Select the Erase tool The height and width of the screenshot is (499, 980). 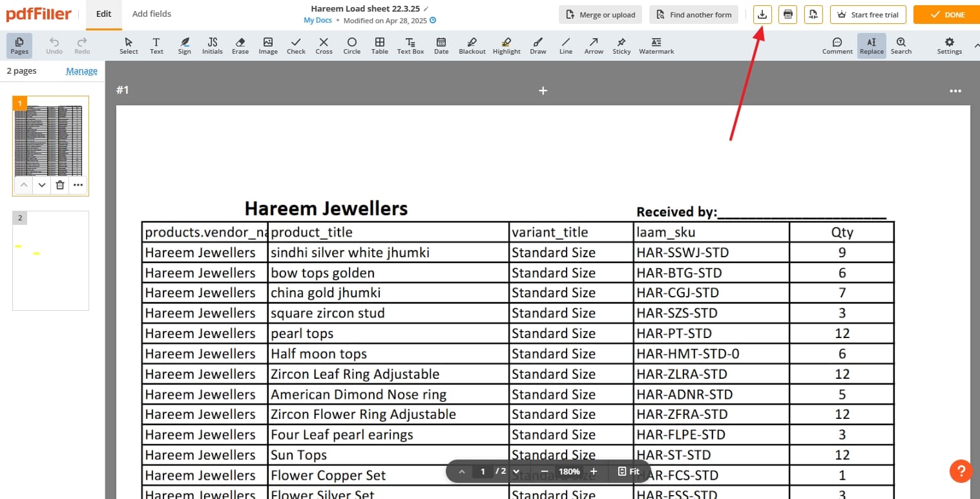click(x=240, y=46)
